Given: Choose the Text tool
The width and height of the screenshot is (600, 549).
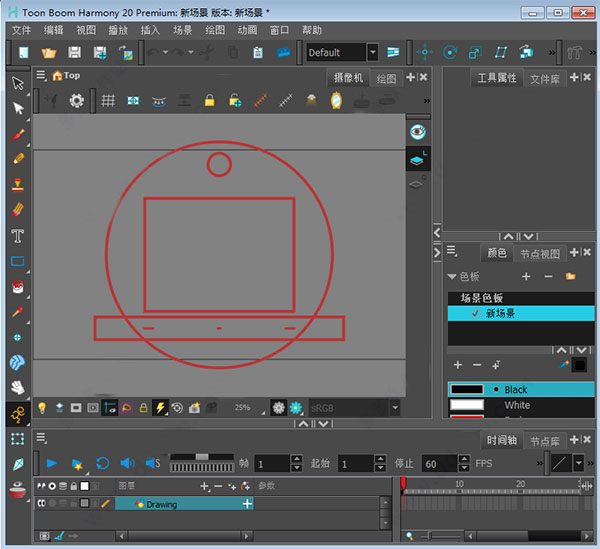Looking at the screenshot, I should (x=18, y=236).
